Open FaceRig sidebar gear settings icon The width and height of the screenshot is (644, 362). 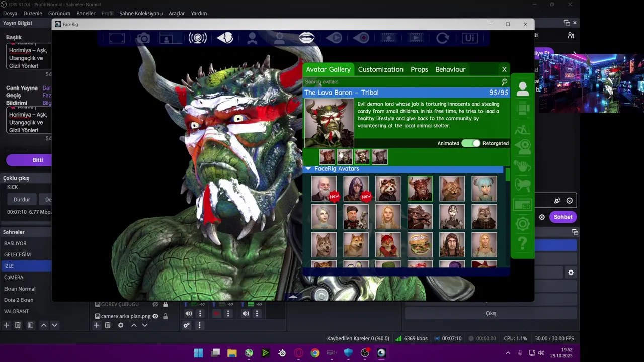click(x=522, y=224)
